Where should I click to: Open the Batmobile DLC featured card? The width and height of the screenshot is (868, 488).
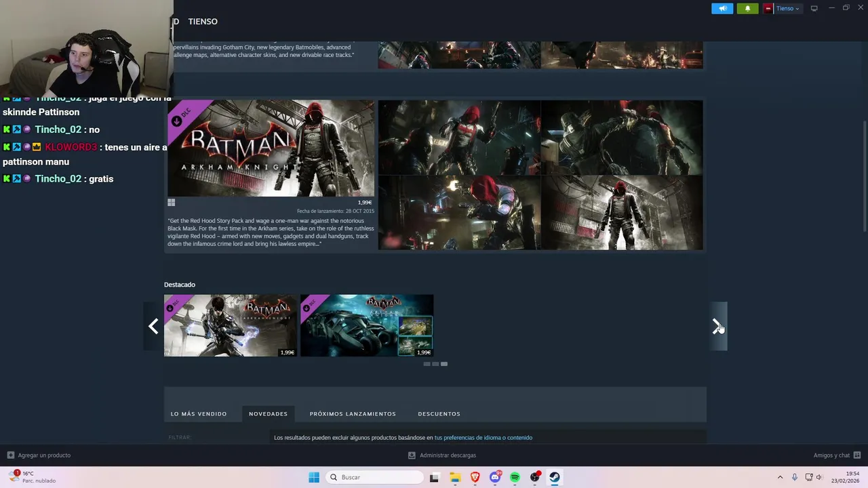point(367,325)
